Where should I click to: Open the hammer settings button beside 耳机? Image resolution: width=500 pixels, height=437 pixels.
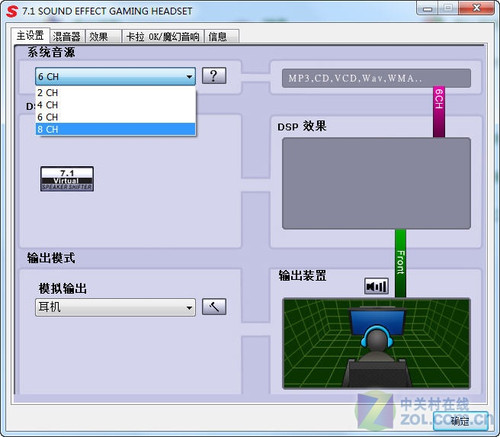[x=214, y=307]
